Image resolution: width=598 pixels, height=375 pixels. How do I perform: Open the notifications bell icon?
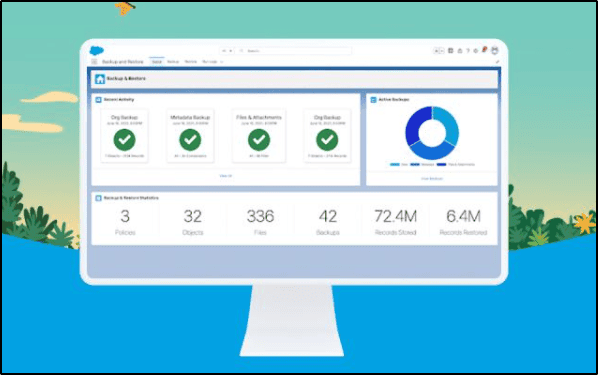pos(484,50)
